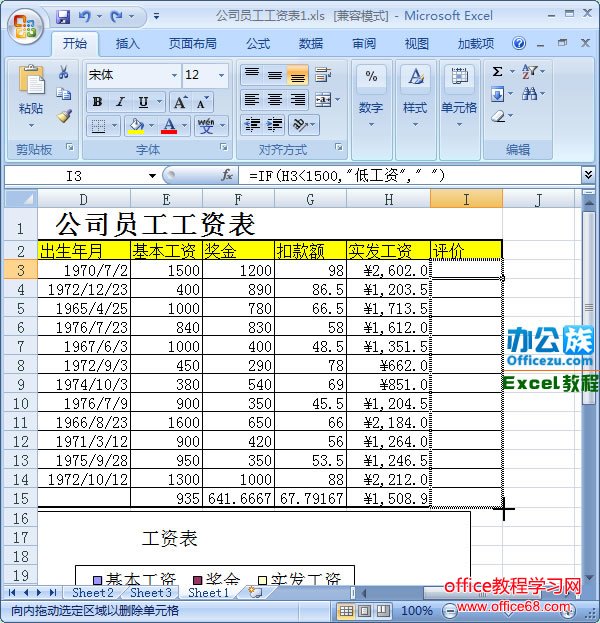Image resolution: width=600 pixels, height=623 pixels.
Task: Apply cell borders icon
Action: (x=98, y=126)
